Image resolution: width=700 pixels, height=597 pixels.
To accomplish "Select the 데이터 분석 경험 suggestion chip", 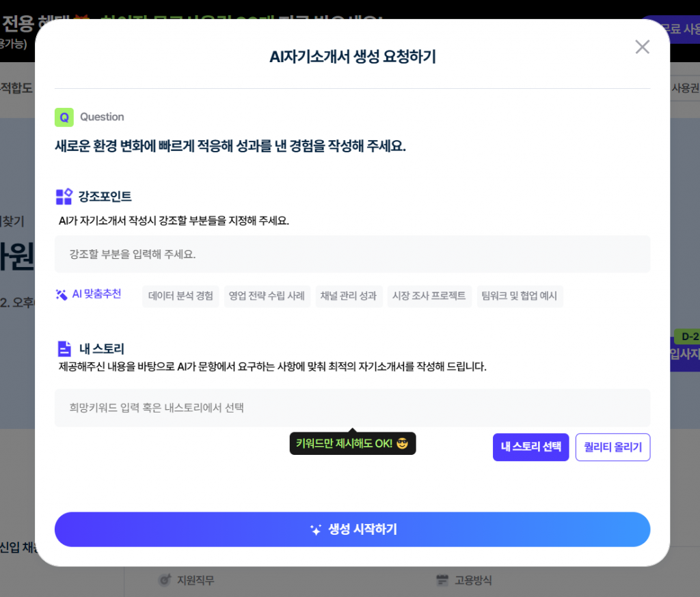I will (180, 296).
